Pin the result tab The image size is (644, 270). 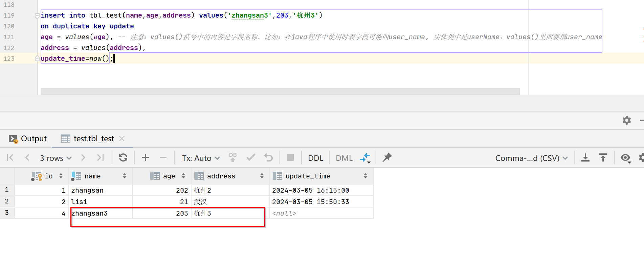(387, 158)
